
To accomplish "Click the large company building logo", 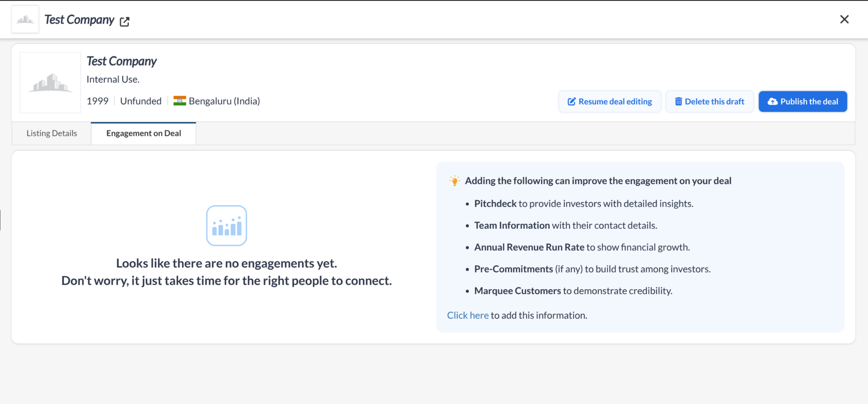I will 50,83.
